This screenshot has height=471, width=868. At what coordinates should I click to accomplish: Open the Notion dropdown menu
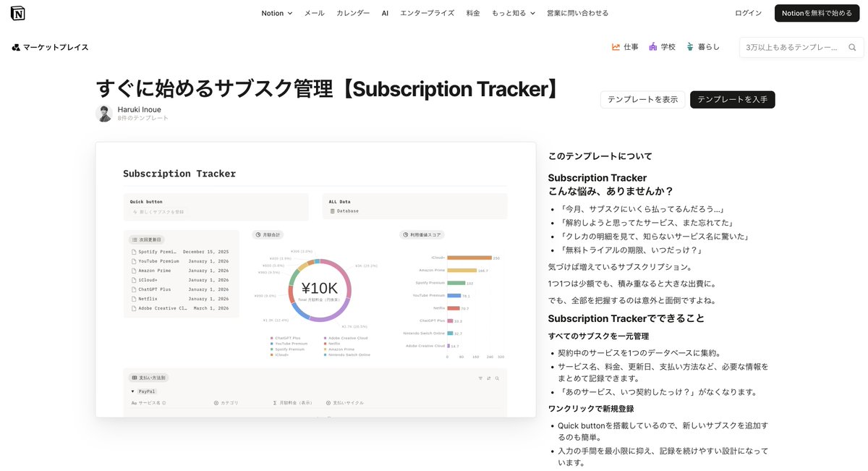coord(277,13)
